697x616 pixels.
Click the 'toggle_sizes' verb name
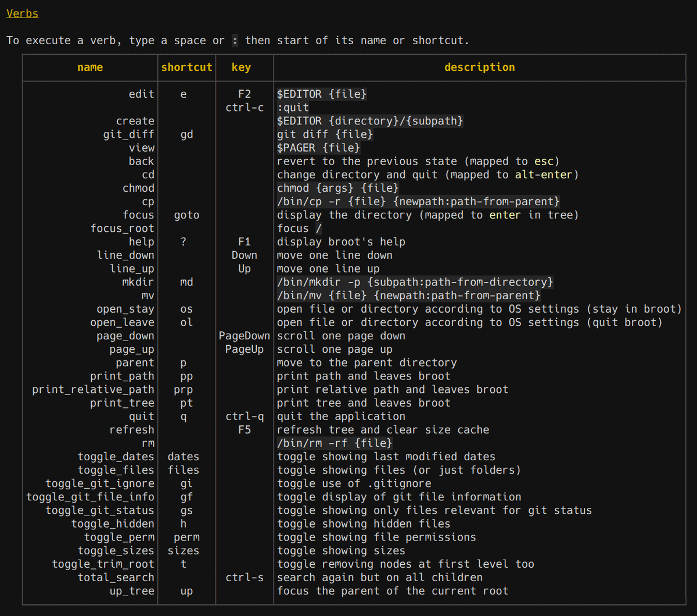[x=116, y=550]
